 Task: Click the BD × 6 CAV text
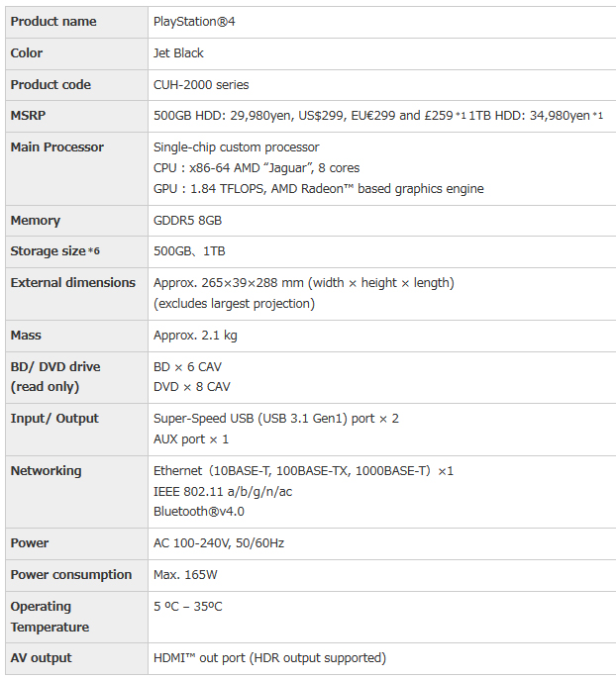[x=187, y=367]
